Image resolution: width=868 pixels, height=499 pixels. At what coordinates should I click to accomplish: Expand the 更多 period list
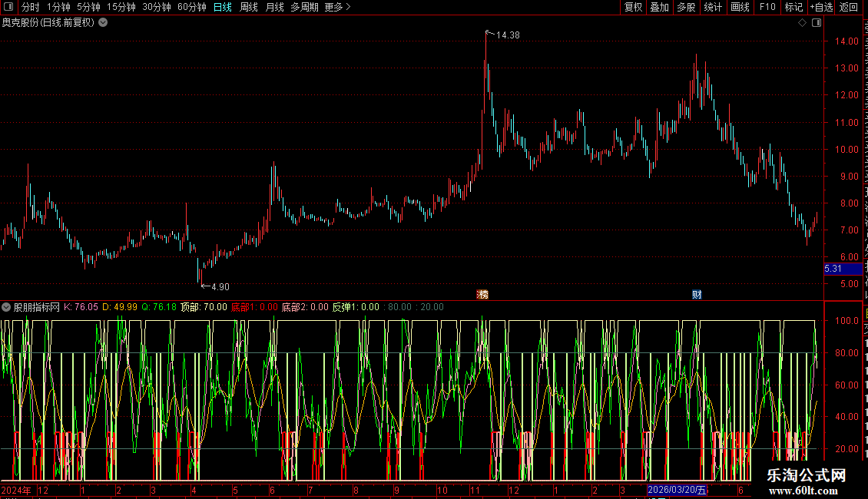(x=338, y=7)
